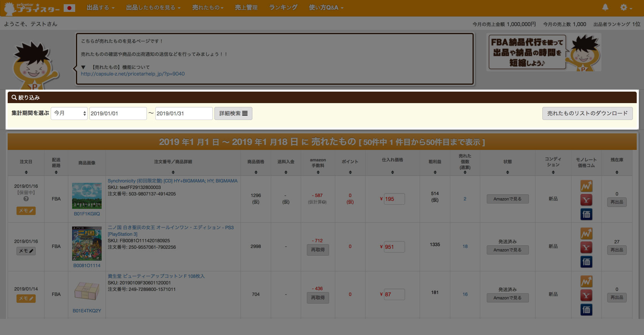Screen dimensions: 644x335
Task: Open the 売れたもの menu
Action: (208, 7)
